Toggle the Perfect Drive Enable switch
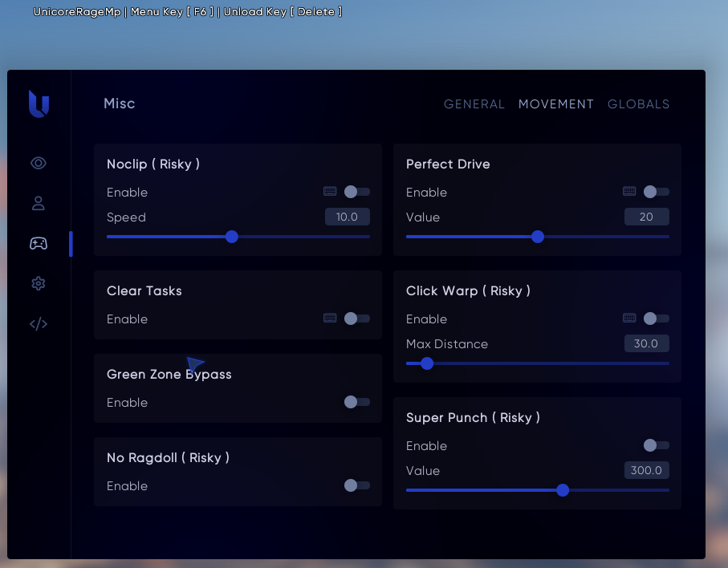The image size is (728, 568). (657, 192)
